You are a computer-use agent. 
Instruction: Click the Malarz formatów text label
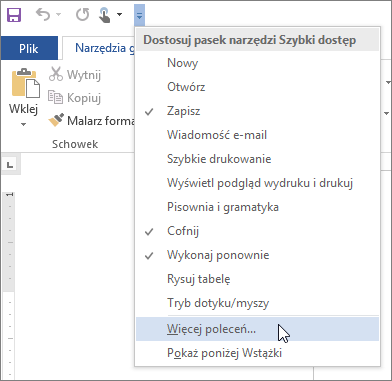pos(101,121)
